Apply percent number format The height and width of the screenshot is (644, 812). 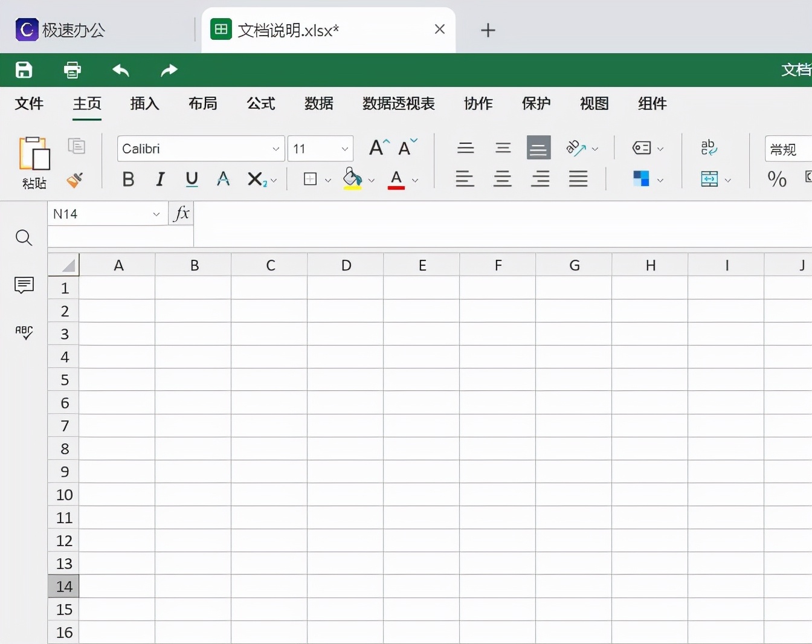[x=776, y=179]
